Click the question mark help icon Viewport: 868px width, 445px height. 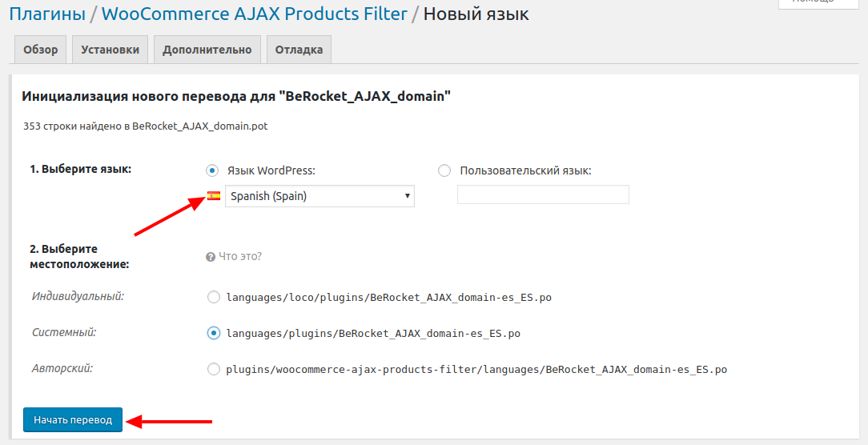(211, 257)
